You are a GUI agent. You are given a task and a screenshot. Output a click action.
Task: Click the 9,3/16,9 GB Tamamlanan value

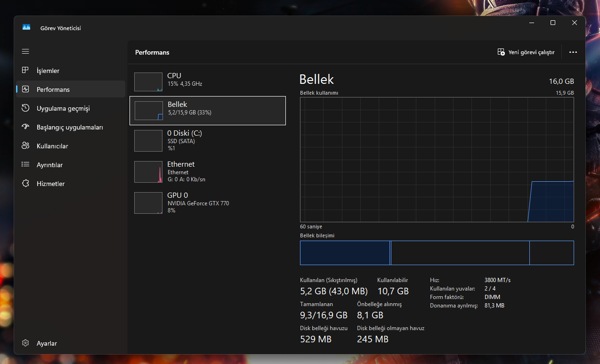pos(324,315)
